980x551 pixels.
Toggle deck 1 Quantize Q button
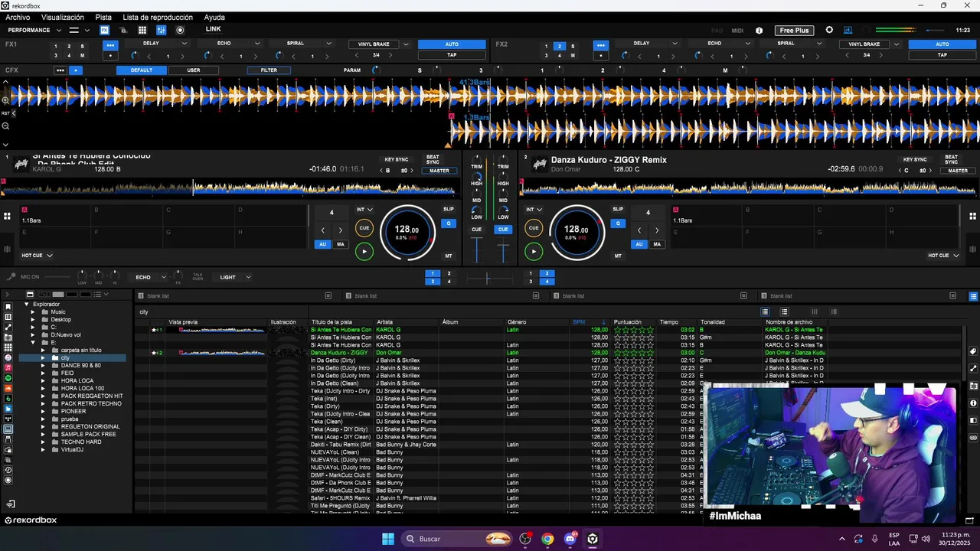449,223
